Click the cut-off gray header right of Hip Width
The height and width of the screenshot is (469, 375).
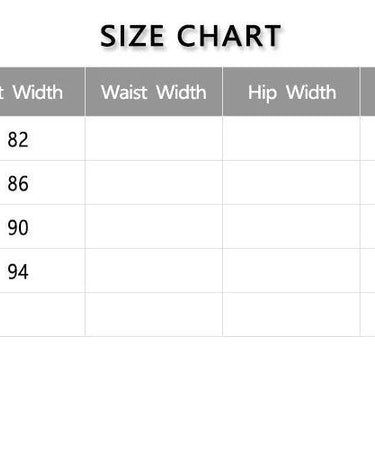tap(368, 92)
